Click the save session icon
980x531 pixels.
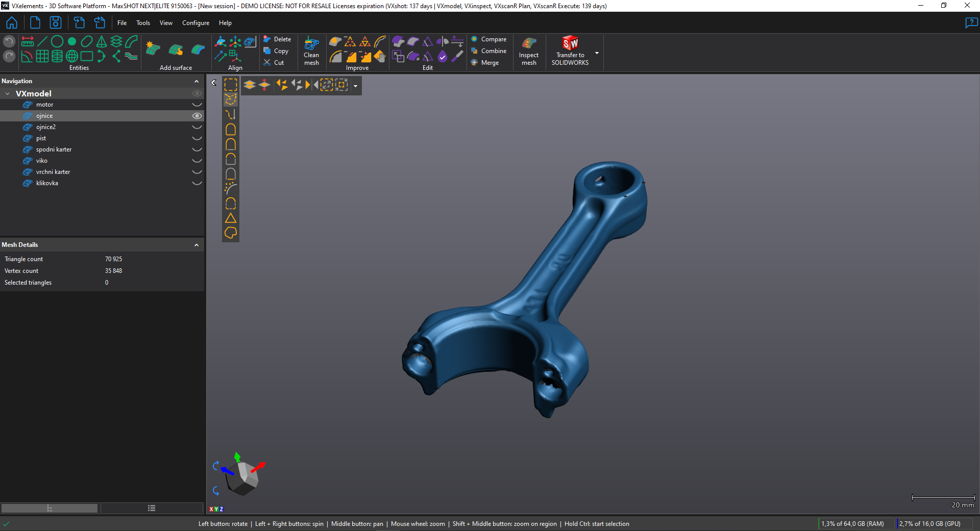tap(55, 23)
